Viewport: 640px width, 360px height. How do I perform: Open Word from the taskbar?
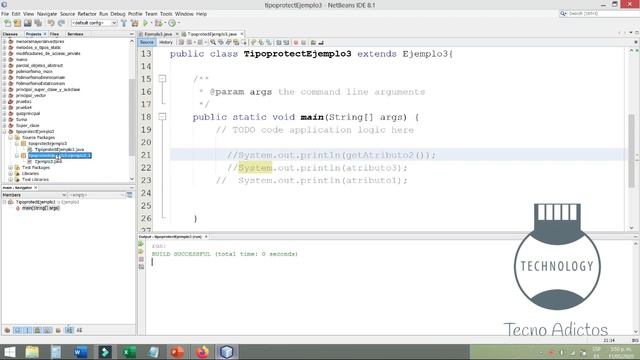pyautogui.click(x=80, y=352)
